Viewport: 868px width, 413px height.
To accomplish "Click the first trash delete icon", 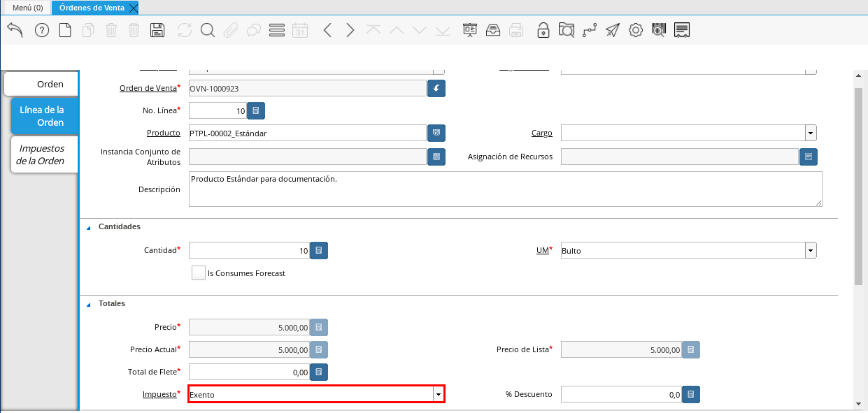I will [x=111, y=30].
